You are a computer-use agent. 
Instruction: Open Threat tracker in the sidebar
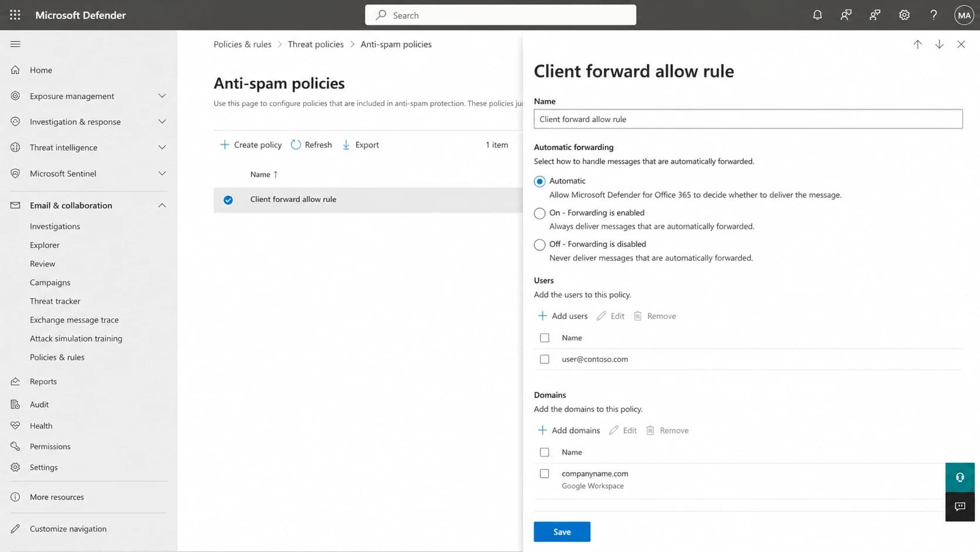(55, 301)
